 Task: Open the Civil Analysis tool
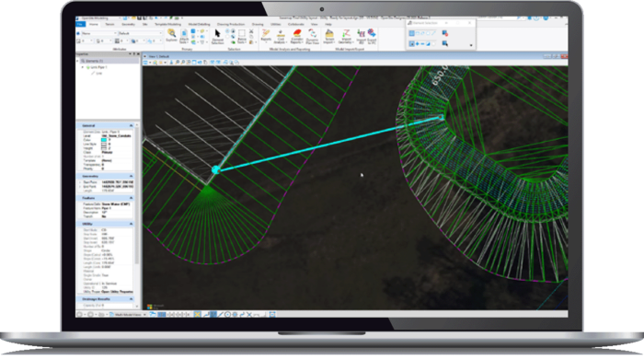point(281,37)
